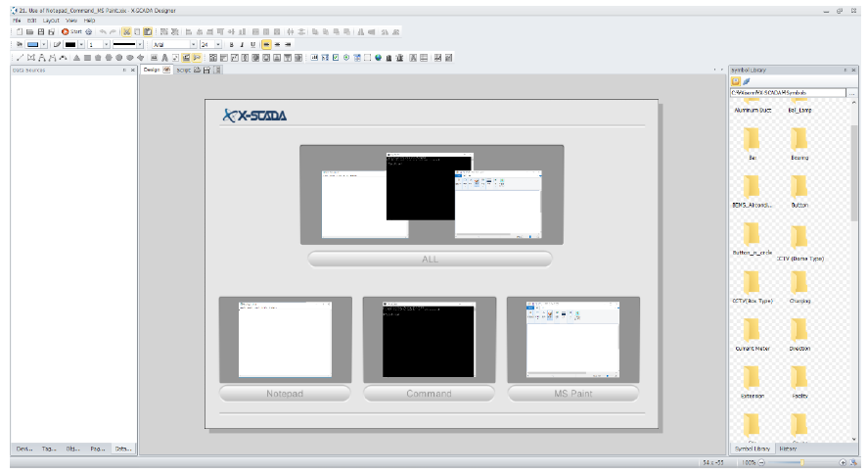Select the Circle shape tool
868x474 pixels.
pos(119,58)
